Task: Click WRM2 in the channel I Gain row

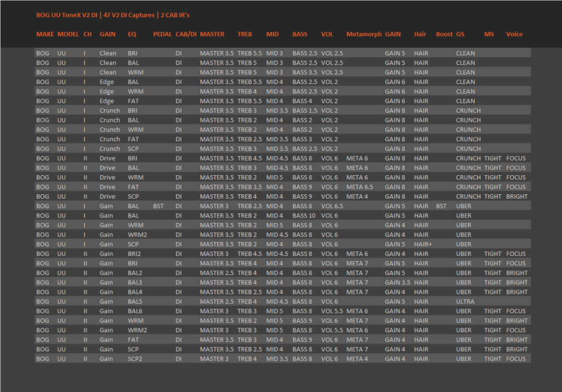Action: pos(137,234)
